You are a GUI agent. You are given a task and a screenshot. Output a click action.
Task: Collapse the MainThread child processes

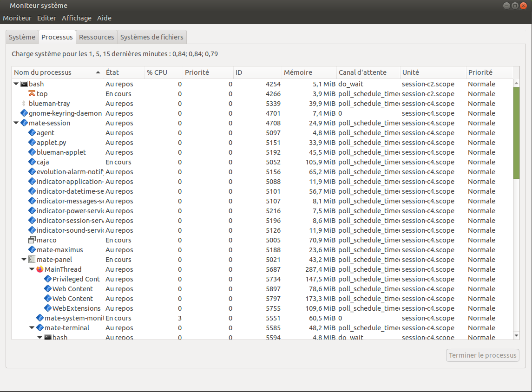point(32,269)
